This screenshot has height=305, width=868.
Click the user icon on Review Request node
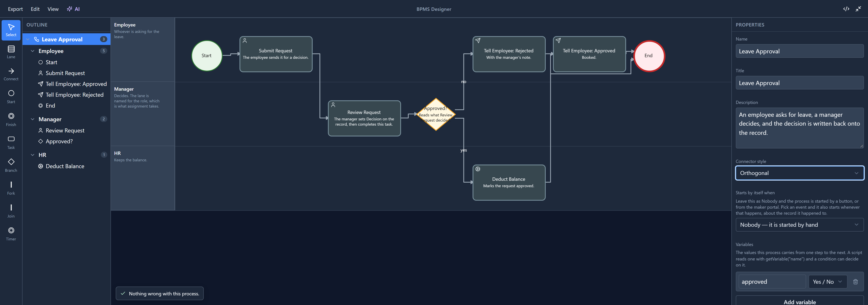(333, 105)
